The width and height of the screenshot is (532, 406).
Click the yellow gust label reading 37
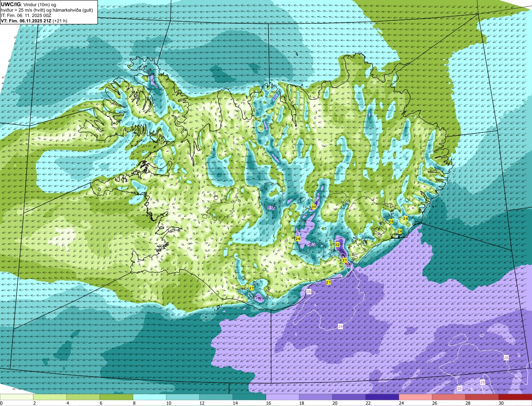(x=345, y=260)
